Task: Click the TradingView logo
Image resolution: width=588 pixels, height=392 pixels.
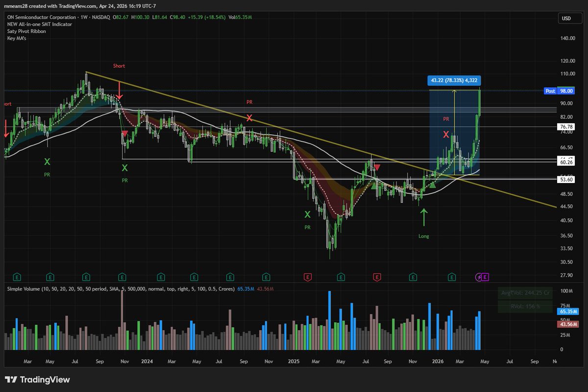Action: pyautogui.click(x=37, y=380)
